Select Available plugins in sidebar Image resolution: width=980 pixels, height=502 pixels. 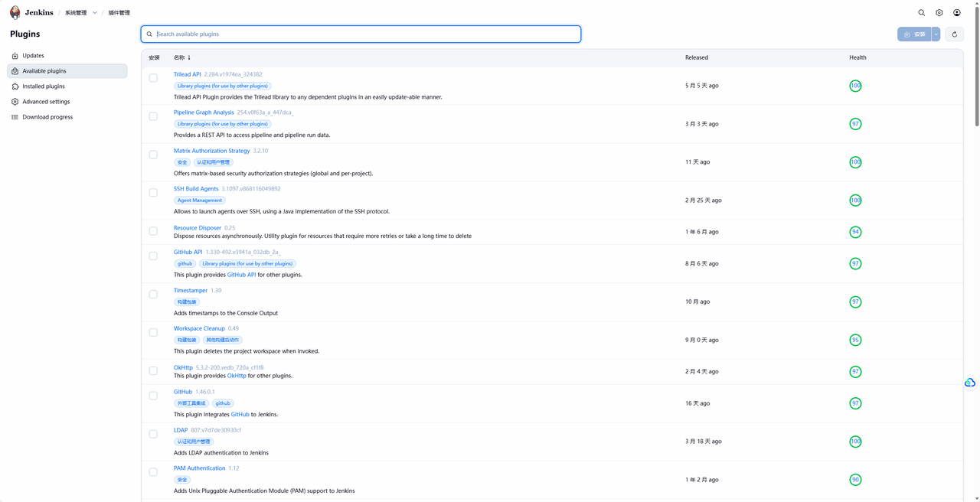pyautogui.click(x=67, y=71)
